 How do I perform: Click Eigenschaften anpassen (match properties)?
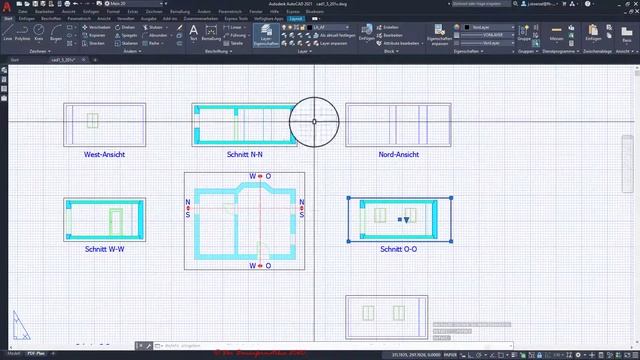coord(439,35)
